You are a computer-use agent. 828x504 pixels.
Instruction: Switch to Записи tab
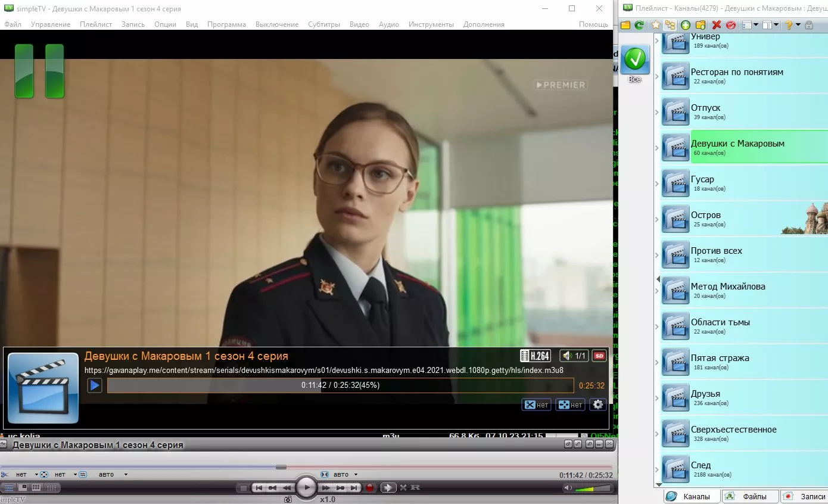[805, 496]
